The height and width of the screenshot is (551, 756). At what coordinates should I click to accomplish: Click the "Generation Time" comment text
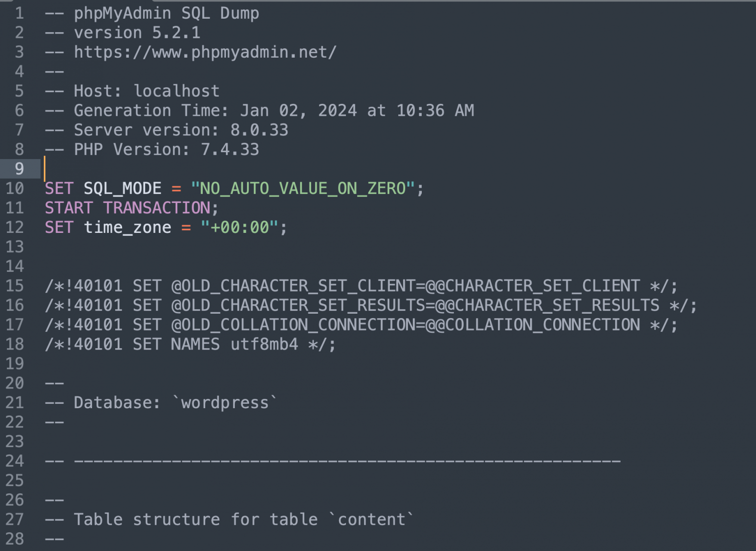(151, 111)
